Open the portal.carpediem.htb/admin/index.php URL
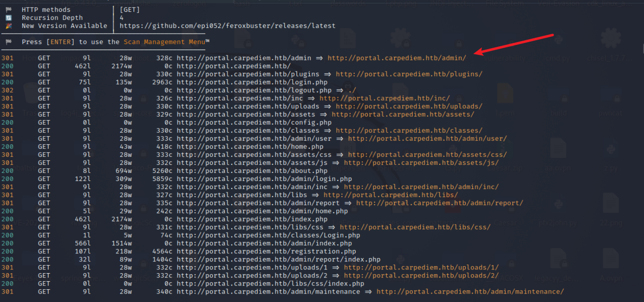This screenshot has width=644, height=302. tap(264, 242)
